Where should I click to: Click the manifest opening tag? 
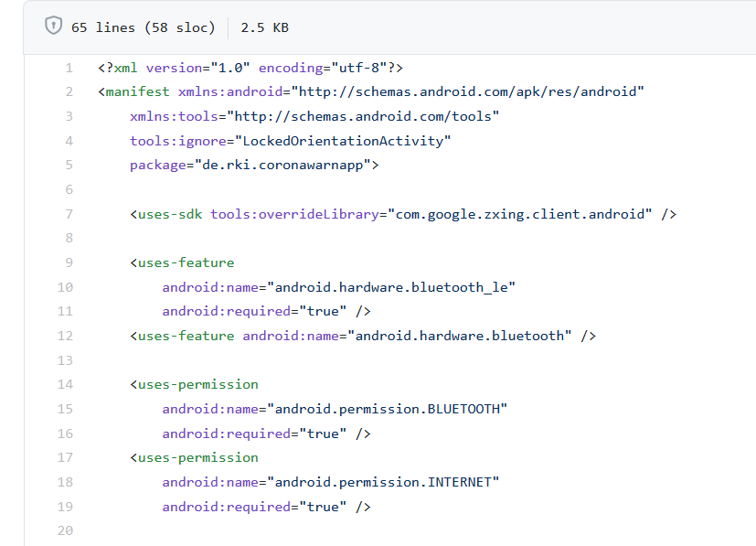137,91
